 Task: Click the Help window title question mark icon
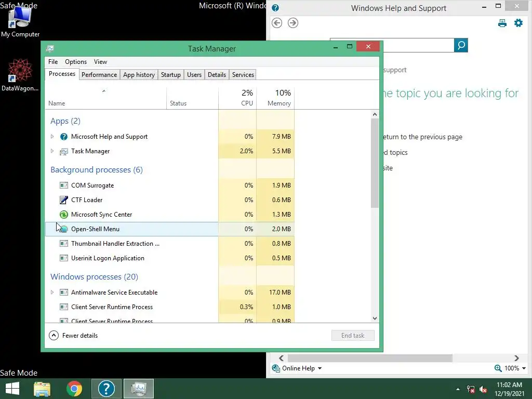(x=275, y=8)
